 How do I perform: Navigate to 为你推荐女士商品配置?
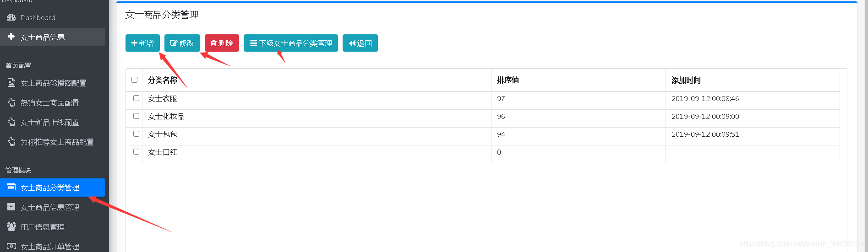coord(53,142)
